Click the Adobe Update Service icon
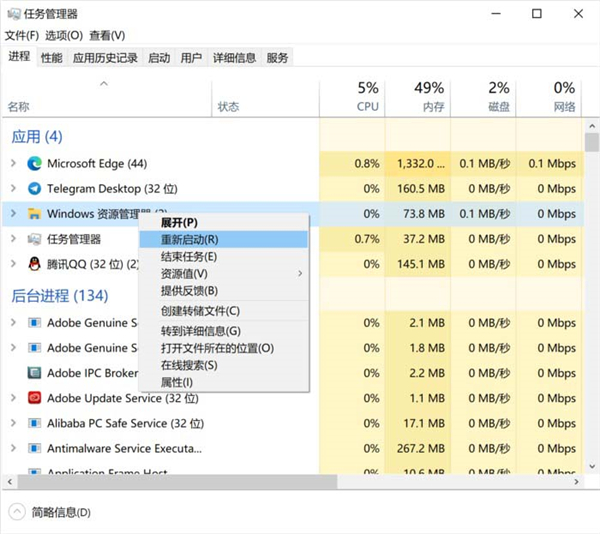The image size is (600, 534). tap(35, 398)
